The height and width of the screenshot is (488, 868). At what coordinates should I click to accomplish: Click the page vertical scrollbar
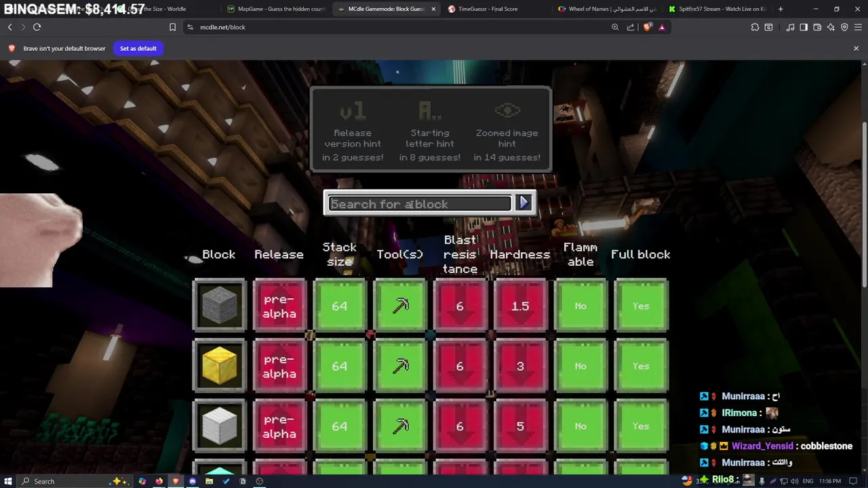click(864, 203)
